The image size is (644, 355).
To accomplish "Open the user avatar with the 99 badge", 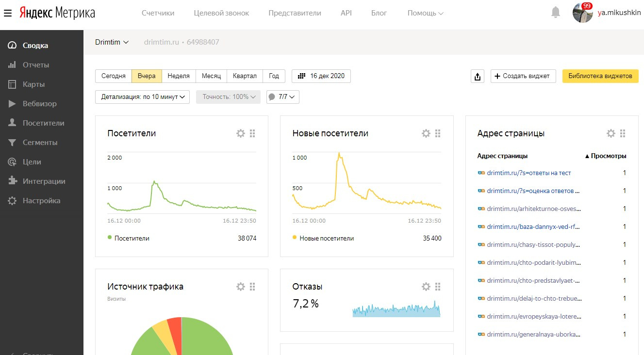I will 582,13.
